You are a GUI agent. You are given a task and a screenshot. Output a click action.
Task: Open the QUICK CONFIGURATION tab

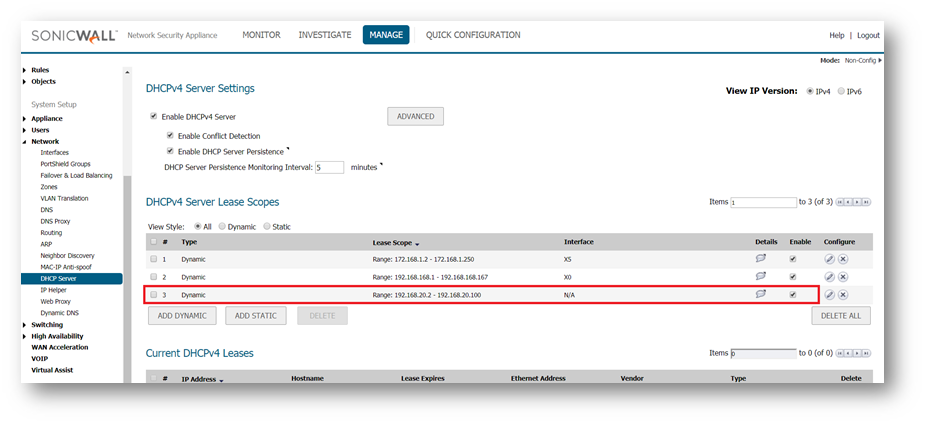[473, 35]
